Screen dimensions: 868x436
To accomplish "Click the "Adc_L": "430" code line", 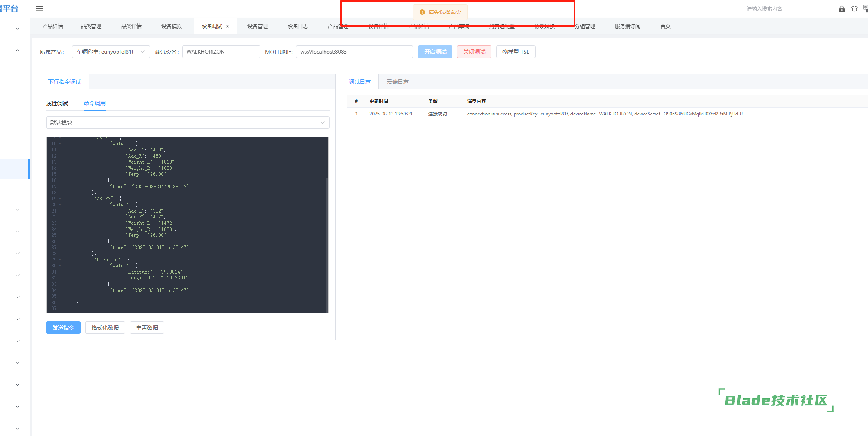I will coord(146,150).
